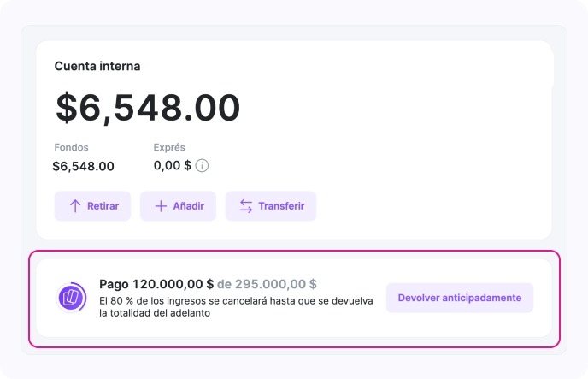Click the up-arrow icon in Retirar button

(x=74, y=206)
